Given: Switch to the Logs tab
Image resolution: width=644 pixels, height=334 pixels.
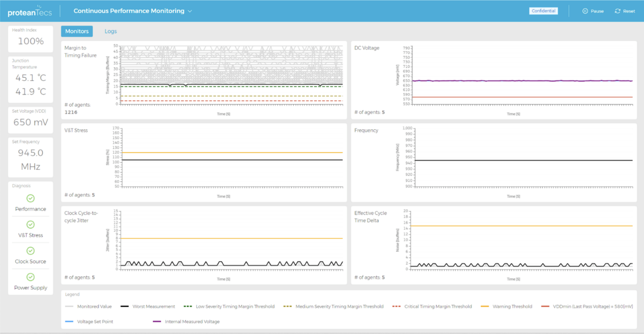Looking at the screenshot, I should point(111,31).
